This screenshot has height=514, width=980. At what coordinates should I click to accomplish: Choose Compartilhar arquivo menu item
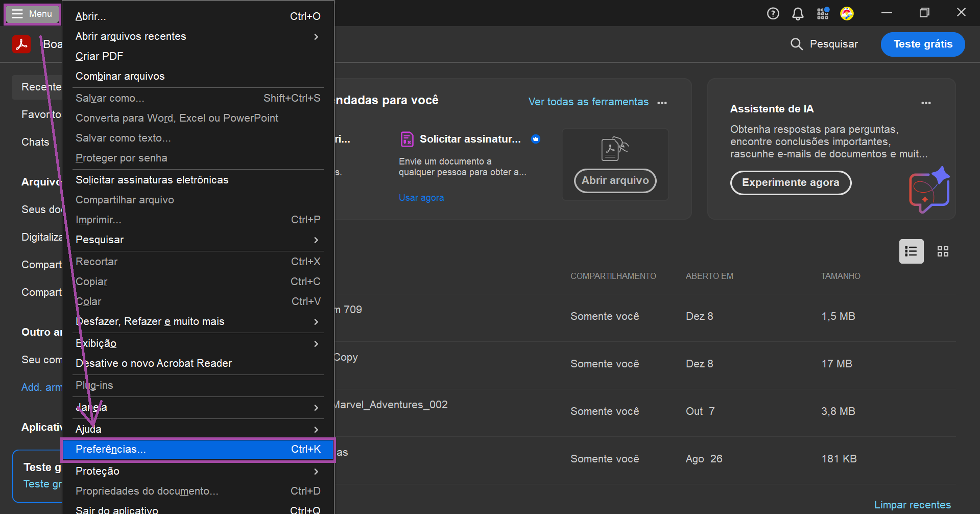198,200
